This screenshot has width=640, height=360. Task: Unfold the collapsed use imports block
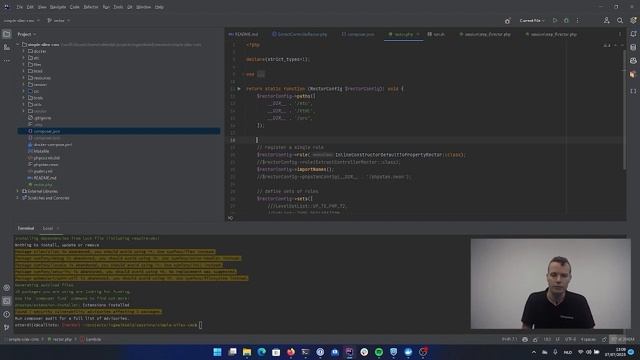pyautogui.click(x=261, y=74)
